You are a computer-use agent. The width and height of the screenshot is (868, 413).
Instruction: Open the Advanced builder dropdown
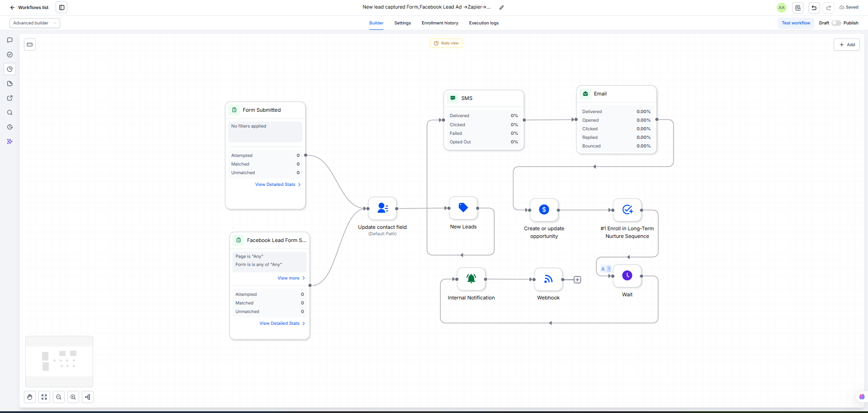(35, 23)
